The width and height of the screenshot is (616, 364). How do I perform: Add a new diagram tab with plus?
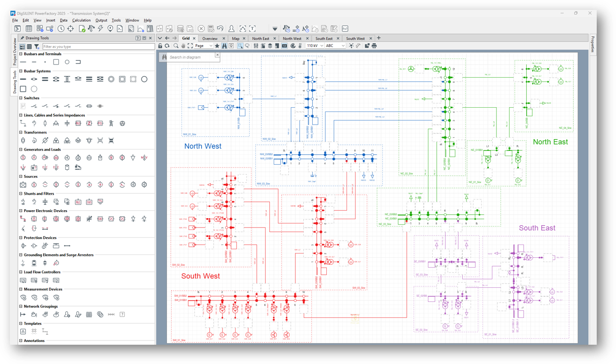pos(379,38)
